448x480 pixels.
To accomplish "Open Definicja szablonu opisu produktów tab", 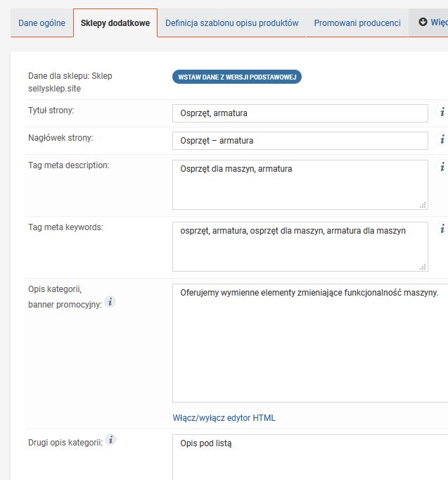I will [x=231, y=23].
